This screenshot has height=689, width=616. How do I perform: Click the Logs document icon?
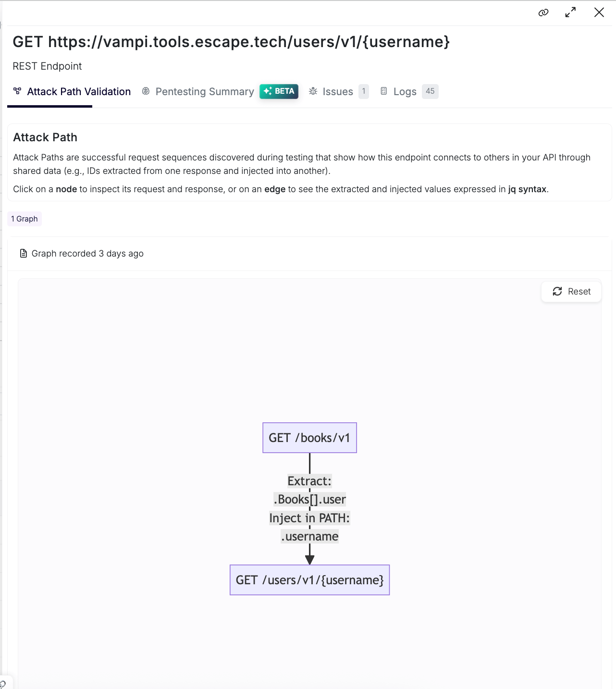[x=383, y=91]
